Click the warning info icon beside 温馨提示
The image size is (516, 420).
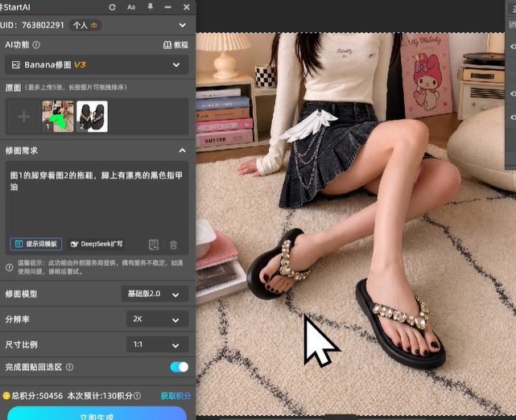click(10, 267)
